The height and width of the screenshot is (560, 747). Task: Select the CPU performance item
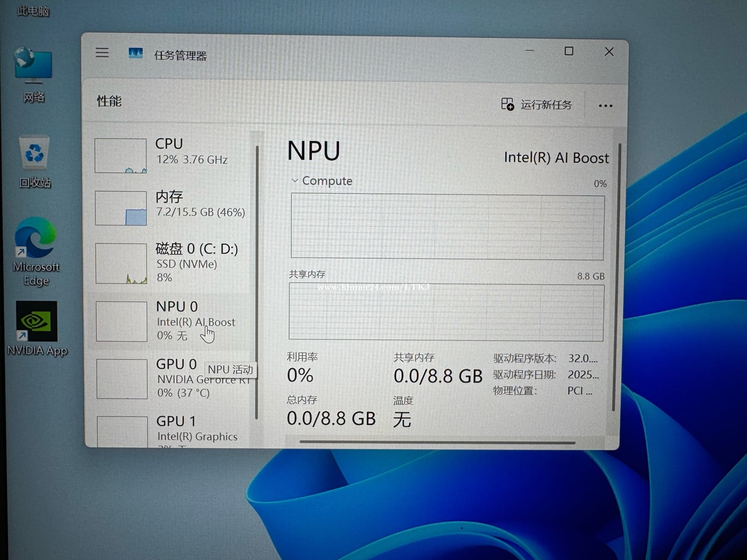click(x=170, y=155)
